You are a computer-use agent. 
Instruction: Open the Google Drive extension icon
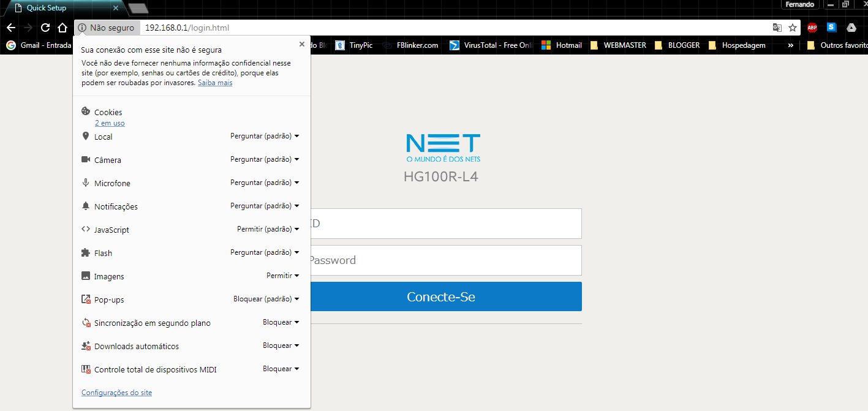851,28
